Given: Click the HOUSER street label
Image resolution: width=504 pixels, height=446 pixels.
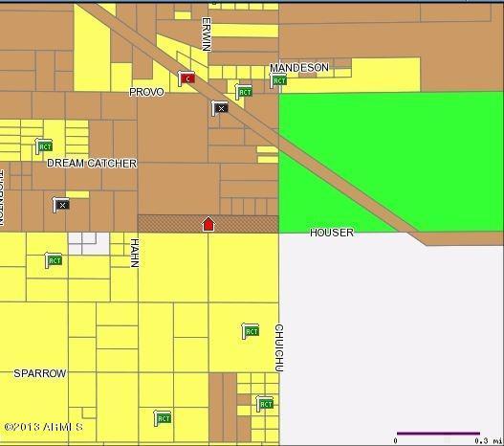Looking at the screenshot, I should pos(332,233).
